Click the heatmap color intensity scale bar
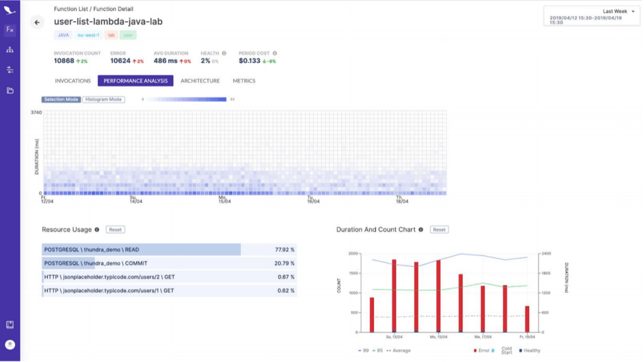This screenshot has height=362, width=644. click(187, 99)
